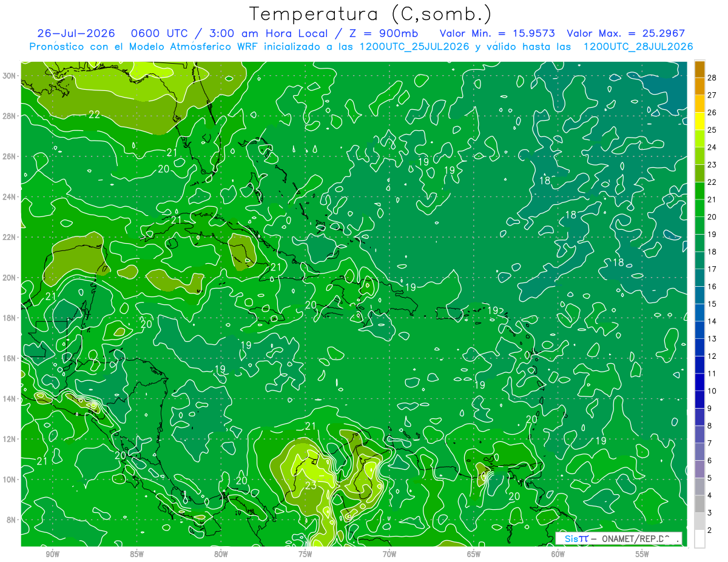Click the "2" label on the color scale
This screenshot has height=562, width=728.
(x=710, y=530)
